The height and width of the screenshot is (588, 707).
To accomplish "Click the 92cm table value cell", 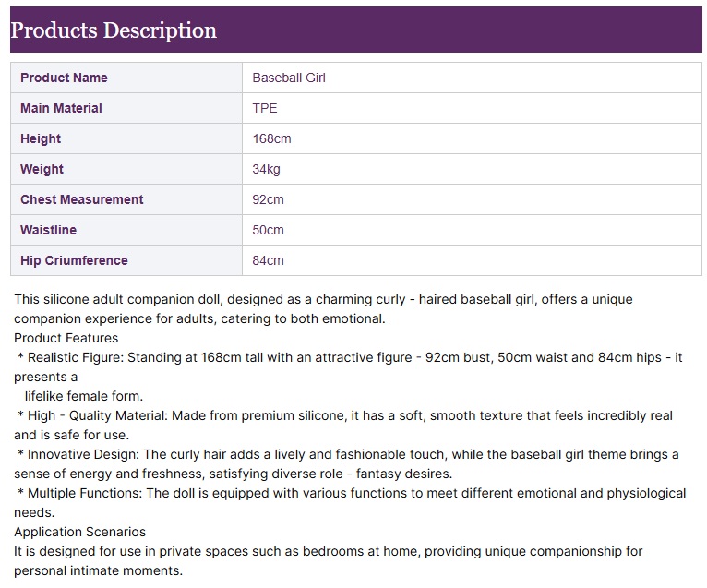I will tap(268, 199).
